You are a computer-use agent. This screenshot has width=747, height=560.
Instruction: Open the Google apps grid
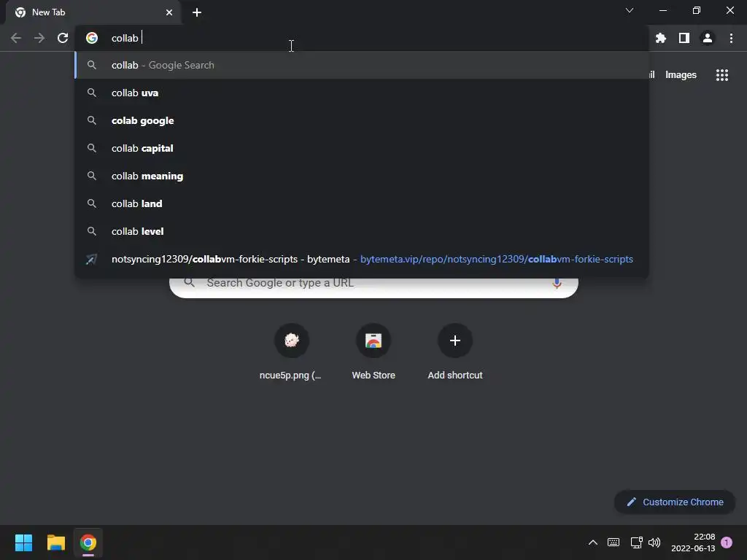point(722,75)
